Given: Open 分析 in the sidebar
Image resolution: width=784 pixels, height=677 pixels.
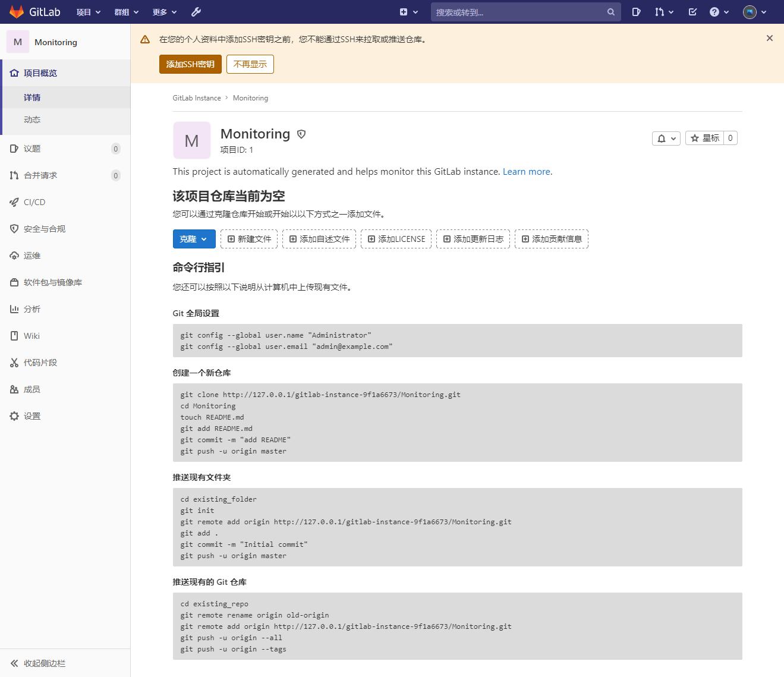Looking at the screenshot, I should pyautogui.click(x=65, y=309).
